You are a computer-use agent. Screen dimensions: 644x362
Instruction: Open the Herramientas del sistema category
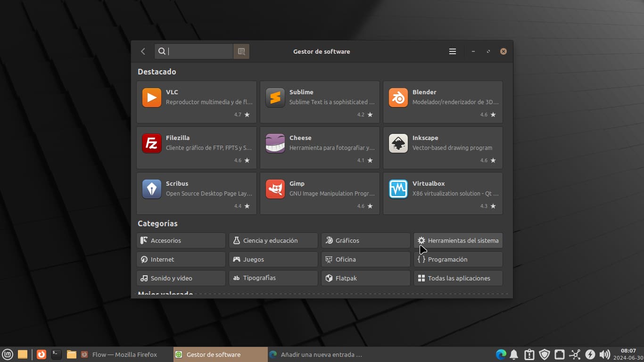[x=458, y=240]
